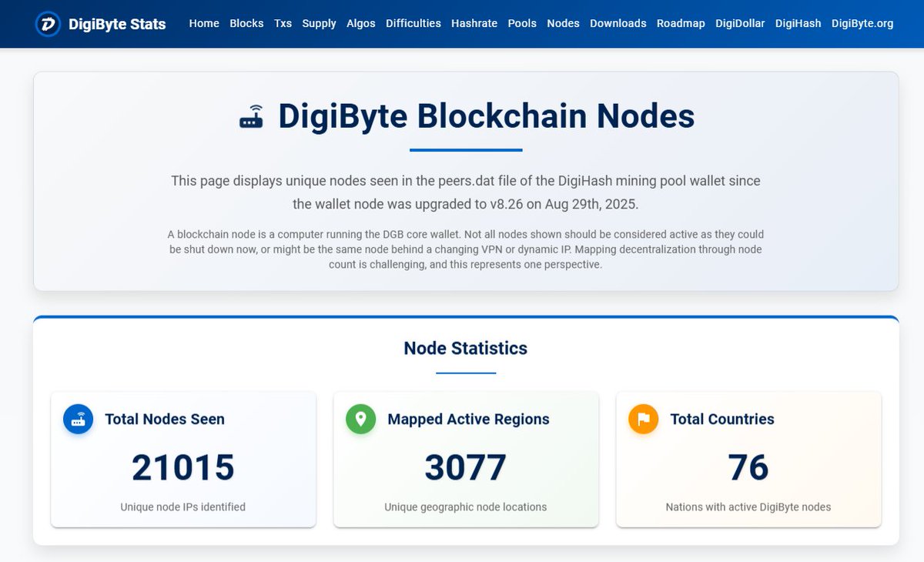924x562 pixels.
Task: Click the Total Nodes Seen statistics card
Action: [182, 460]
